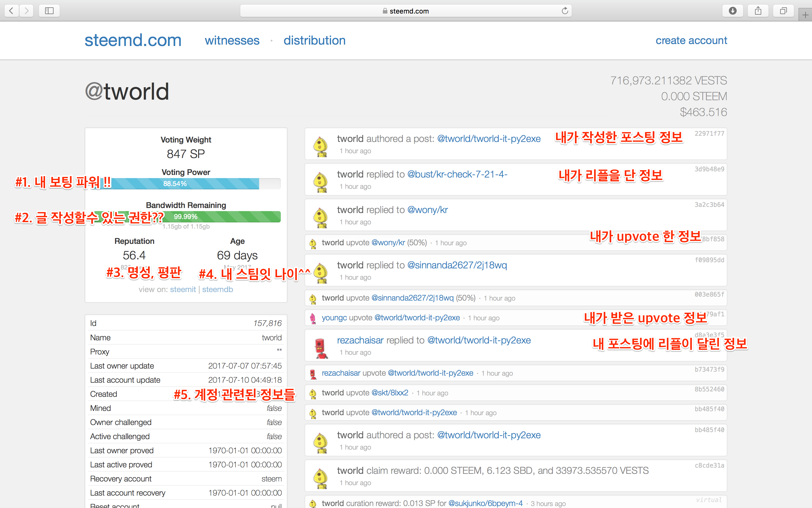Viewport: 812px width, 508px height.
Task: Select the 847 SP voting weight
Action: click(186, 154)
